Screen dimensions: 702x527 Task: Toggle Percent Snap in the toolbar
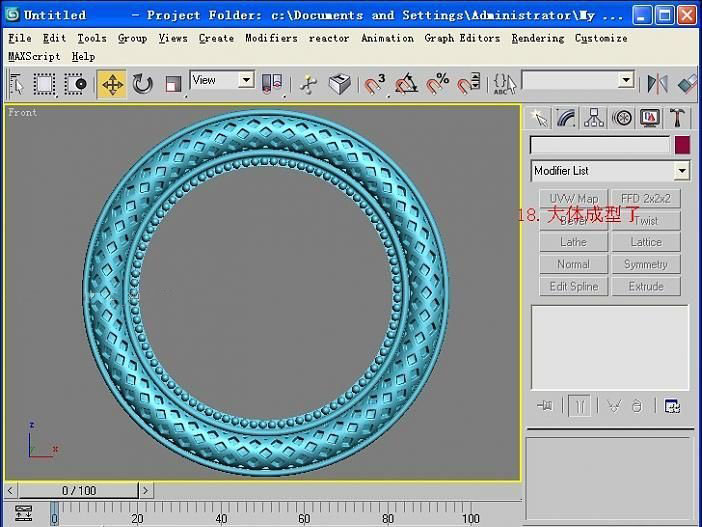pyautogui.click(x=437, y=84)
